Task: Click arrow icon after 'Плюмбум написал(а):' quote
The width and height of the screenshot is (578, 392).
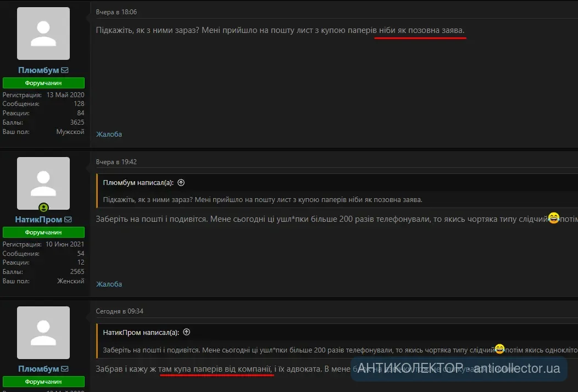Action: pos(181,183)
